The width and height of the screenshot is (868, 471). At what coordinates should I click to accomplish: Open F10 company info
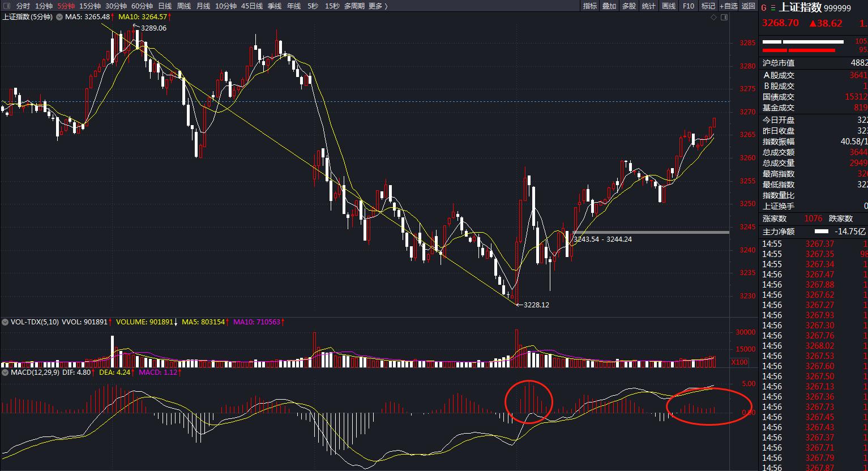click(x=689, y=6)
